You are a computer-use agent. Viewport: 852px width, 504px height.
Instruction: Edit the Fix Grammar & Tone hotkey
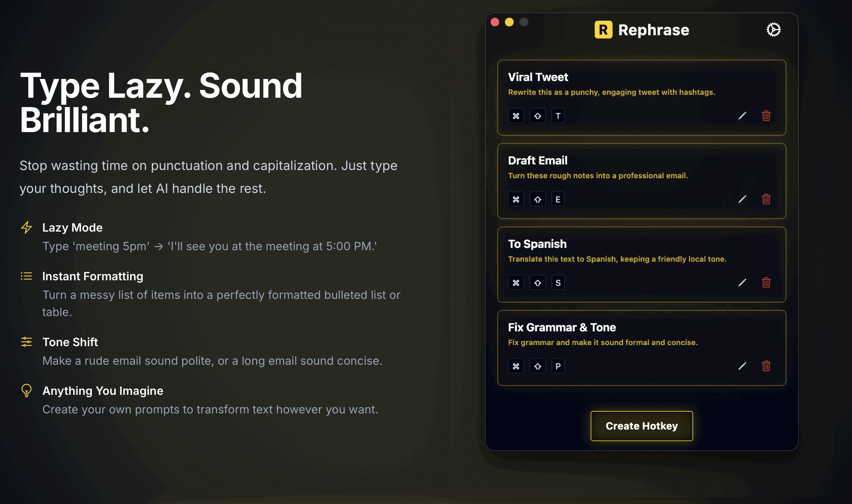click(x=742, y=366)
